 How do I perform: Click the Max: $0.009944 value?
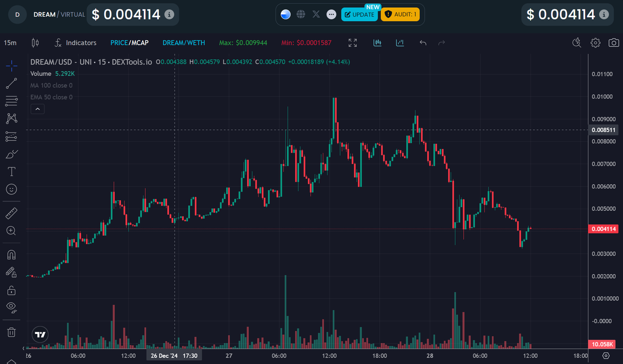[243, 43]
